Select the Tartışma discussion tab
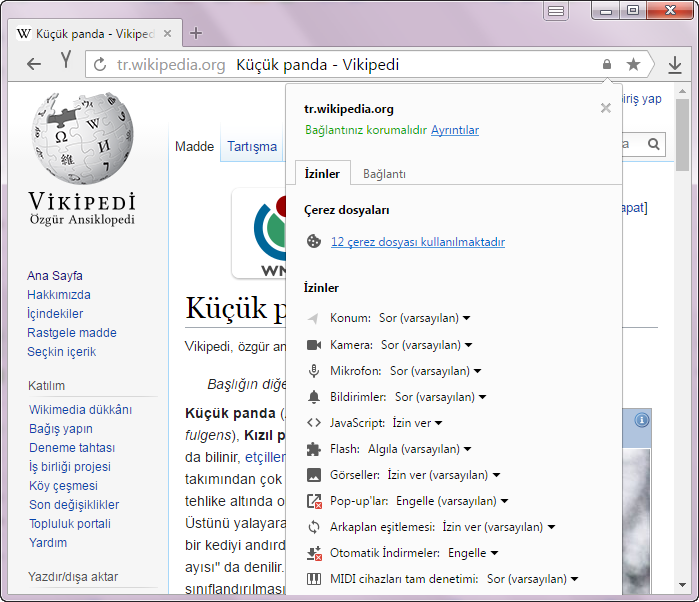Screen dimensions: 699x602 click(252, 146)
